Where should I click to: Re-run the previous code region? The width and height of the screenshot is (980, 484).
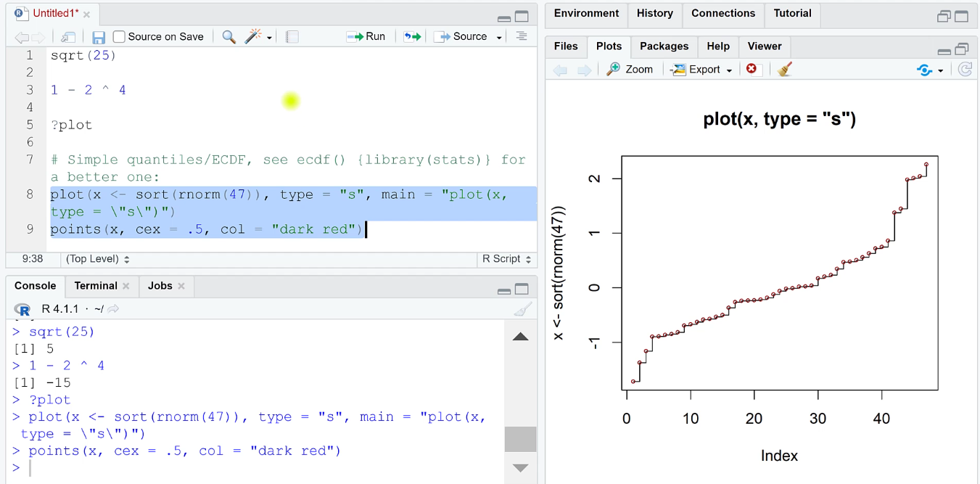412,36
